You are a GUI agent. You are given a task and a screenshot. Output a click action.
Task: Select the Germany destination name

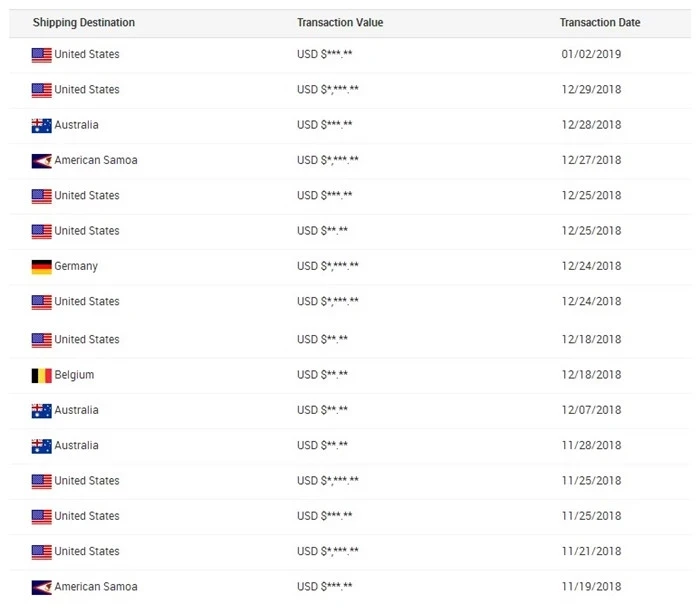click(76, 266)
